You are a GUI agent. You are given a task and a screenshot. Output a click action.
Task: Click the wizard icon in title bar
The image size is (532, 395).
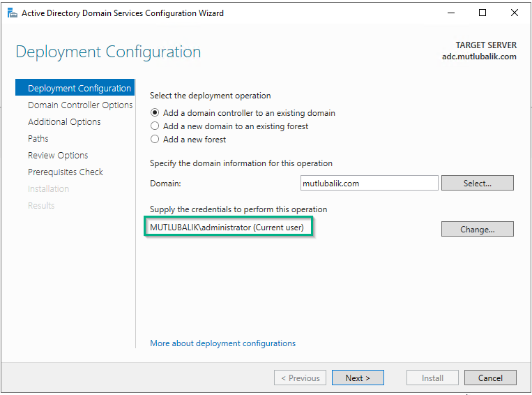pyautogui.click(x=13, y=13)
